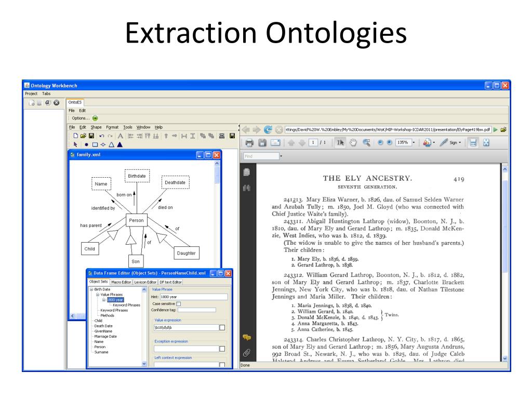Select the text 'A' tool in OntoES
This screenshot has width=532, height=399.
click(x=120, y=136)
